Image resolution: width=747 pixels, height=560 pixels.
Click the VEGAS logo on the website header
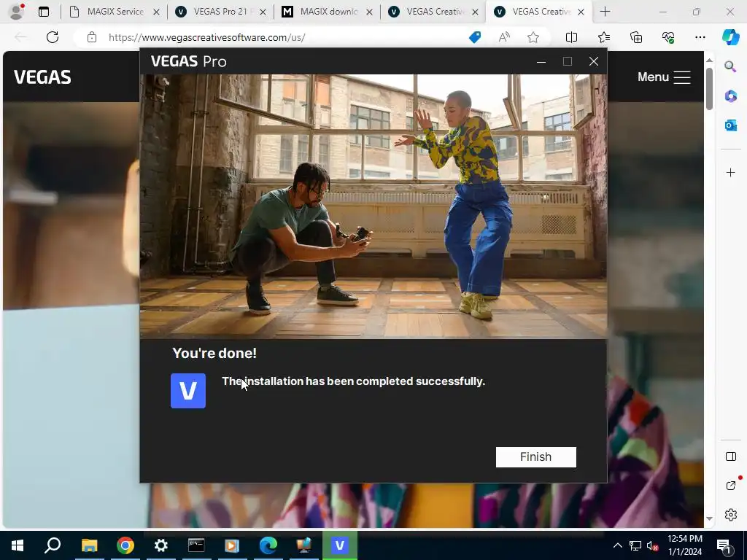tap(42, 77)
